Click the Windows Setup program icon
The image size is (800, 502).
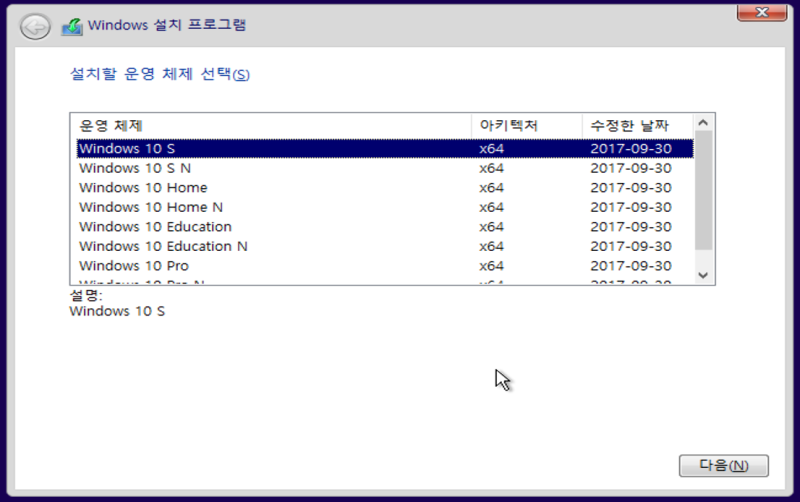click(72, 27)
